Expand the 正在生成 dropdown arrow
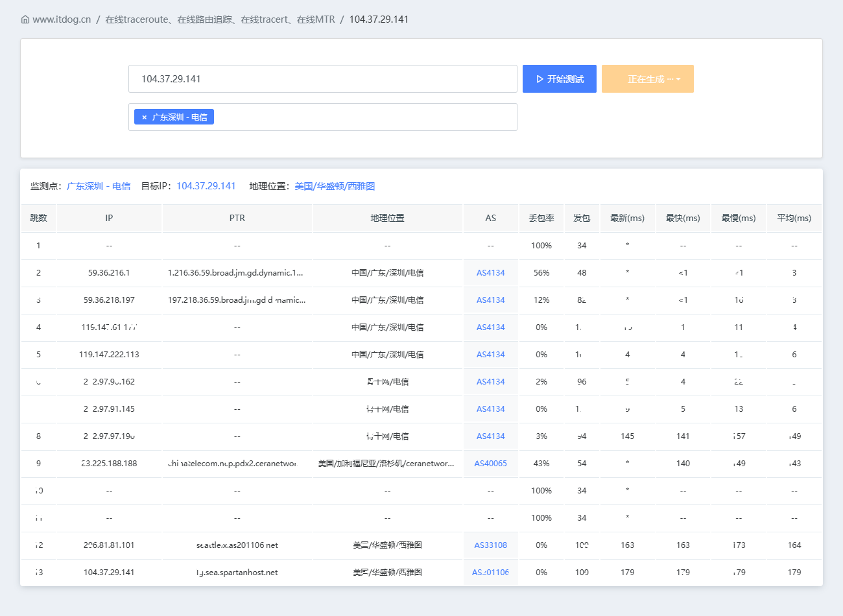Viewport: 843px width, 616px height. [x=678, y=79]
